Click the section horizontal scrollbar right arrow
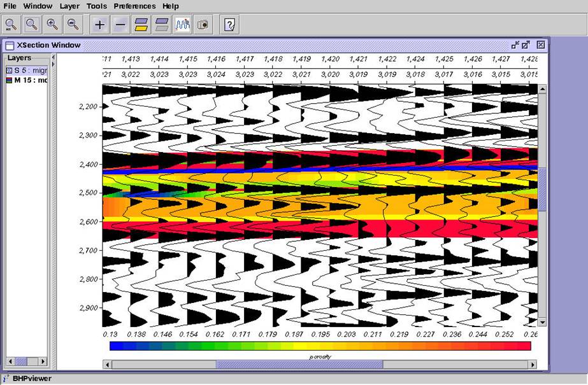This screenshot has width=588, height=385. pos(533,365)
